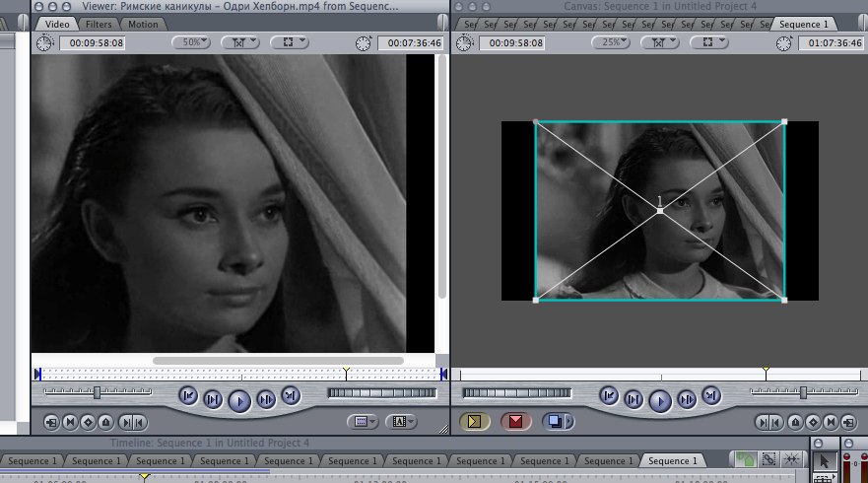Toggle the snapping button in Timeline

[x=791, y=459]
